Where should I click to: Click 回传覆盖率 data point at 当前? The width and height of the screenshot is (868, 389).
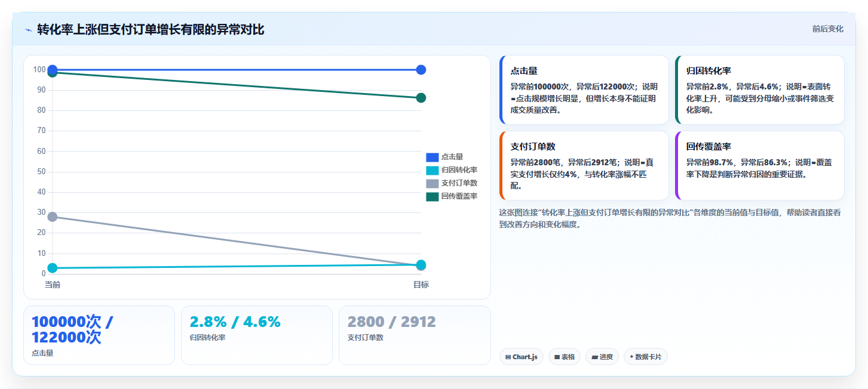pos(53,73)
